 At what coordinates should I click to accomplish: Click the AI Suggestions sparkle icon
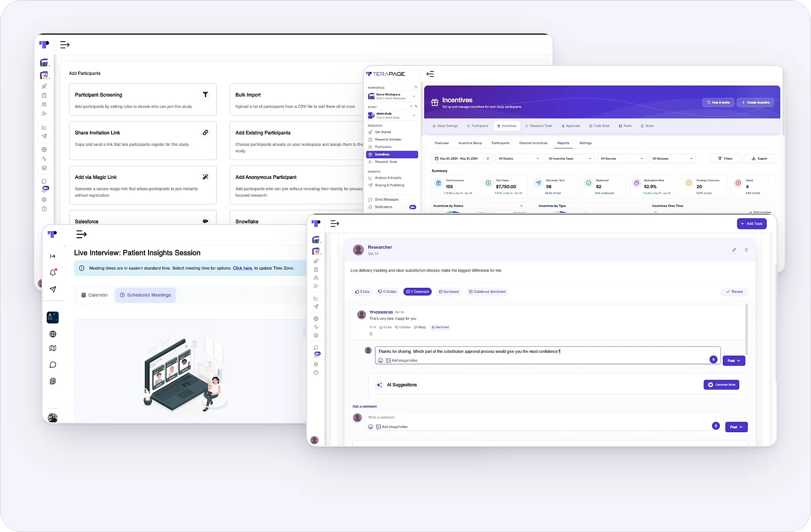(x=379, y=385)
